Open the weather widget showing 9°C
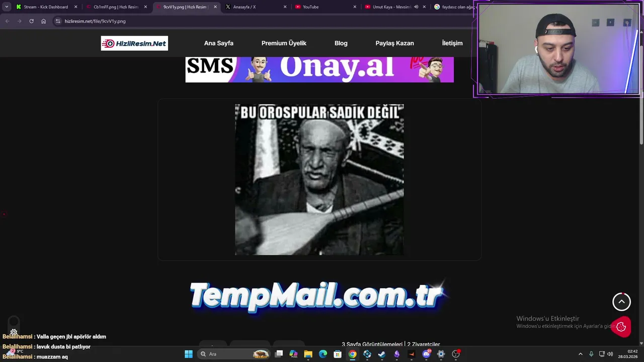644x362 pixels. [x=15, y=351]
